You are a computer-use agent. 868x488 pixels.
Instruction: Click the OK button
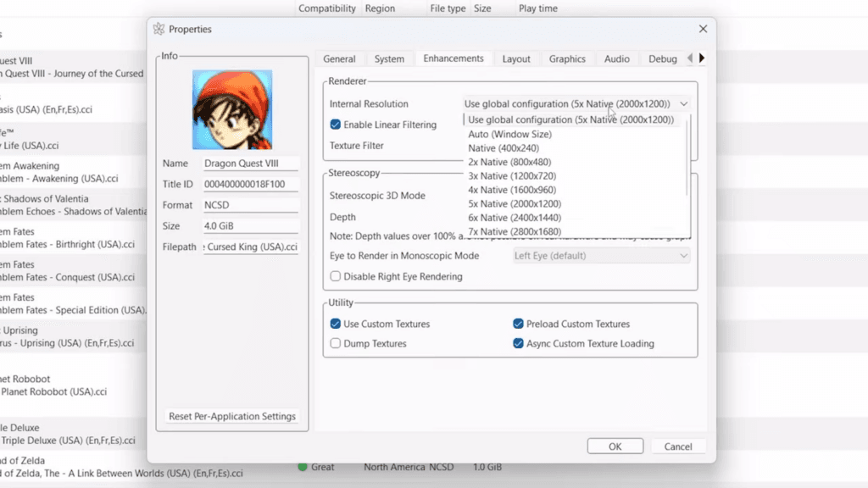click(615, 446)
